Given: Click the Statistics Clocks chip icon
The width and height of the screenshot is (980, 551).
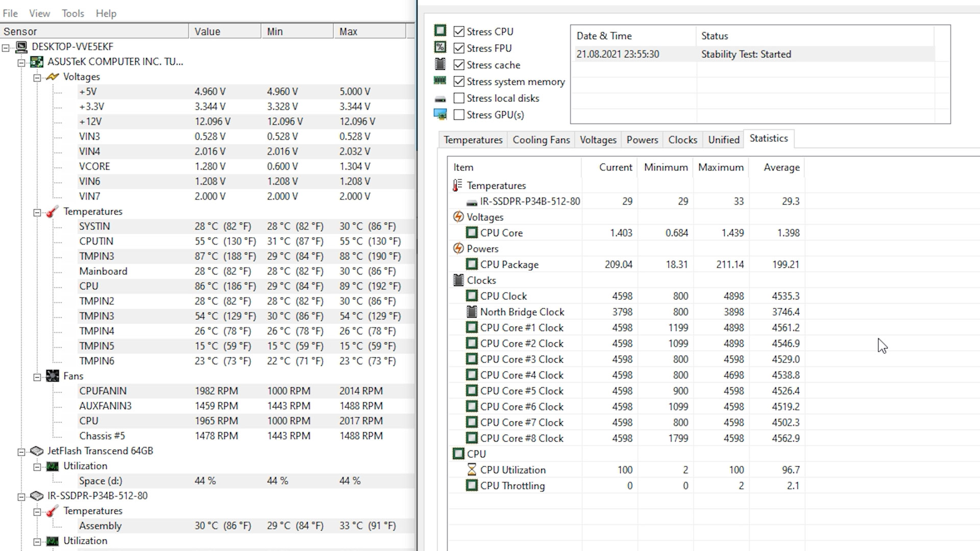Looking at the screenshot, I should point(458,281).
